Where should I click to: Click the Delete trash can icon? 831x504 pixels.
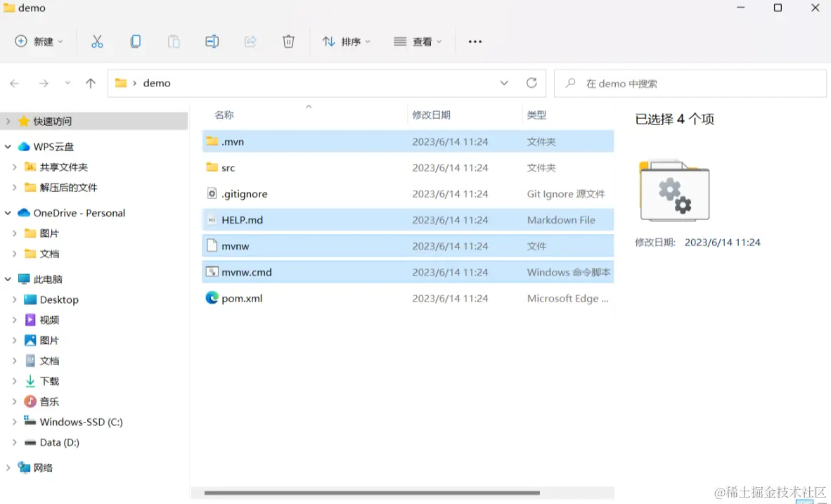(288, 41)
